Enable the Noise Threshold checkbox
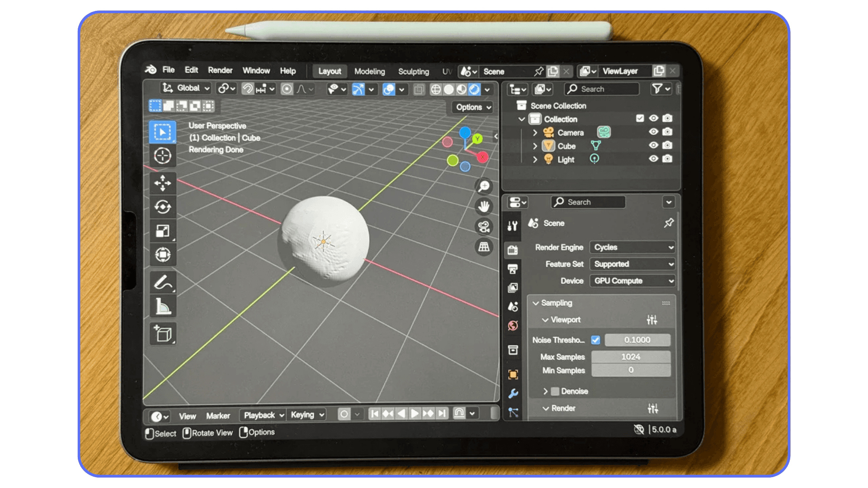Screen dimensions: 868x488 pyautogui.click(x=596, y=340)
